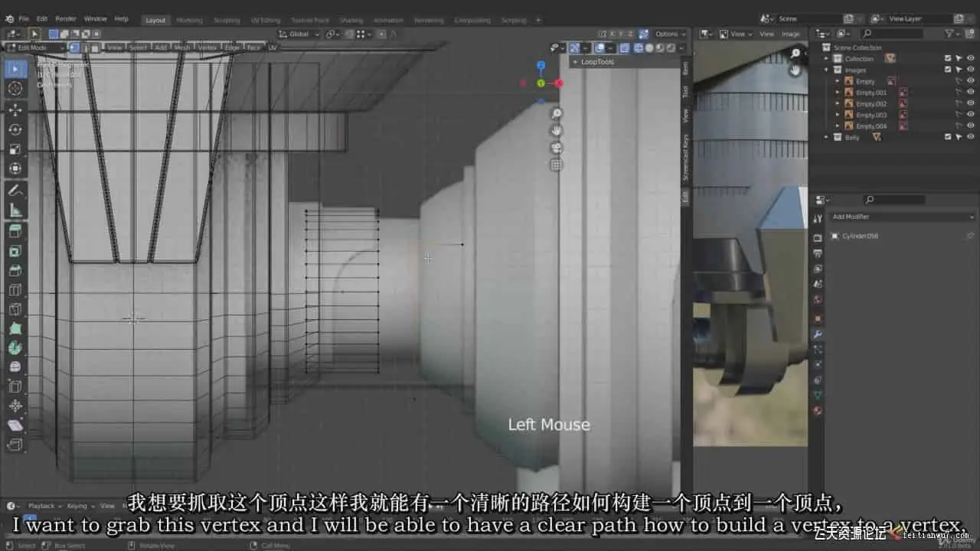Image resolution: width=980 pixels, height=551 pixels.
Task: Hide the Empty.002 object via eye icon
Action: coord(970,103)
